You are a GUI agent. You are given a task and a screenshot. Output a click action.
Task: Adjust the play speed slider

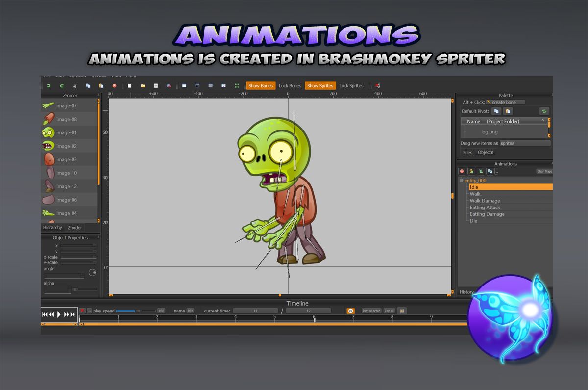(x=135, y=311)
